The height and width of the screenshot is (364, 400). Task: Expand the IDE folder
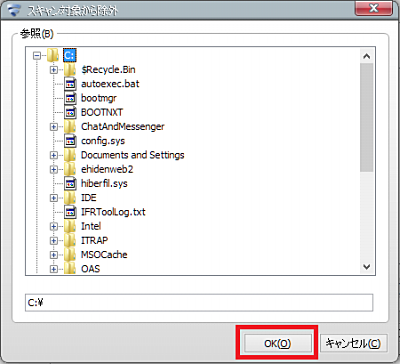tap(54, 198)
